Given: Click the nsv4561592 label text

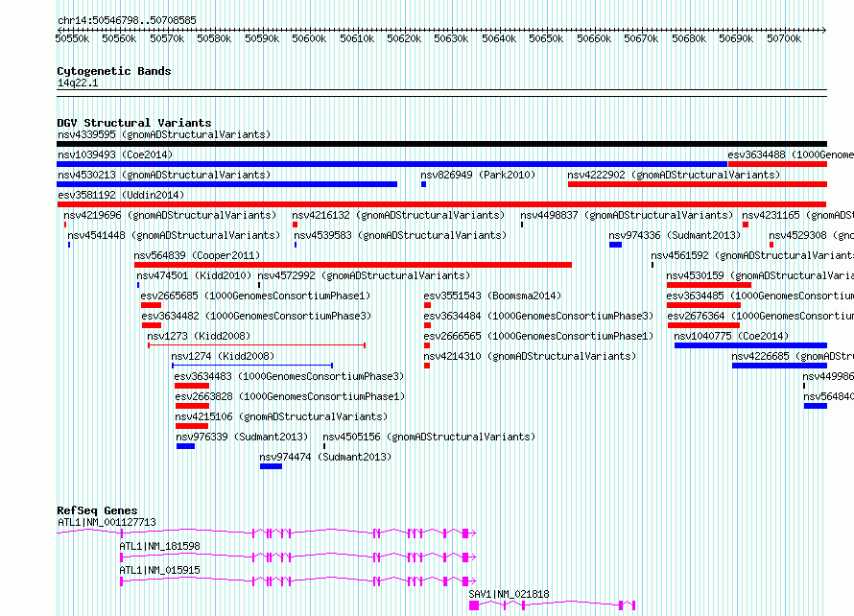Looking at the screenshot, I should point(752,255).
